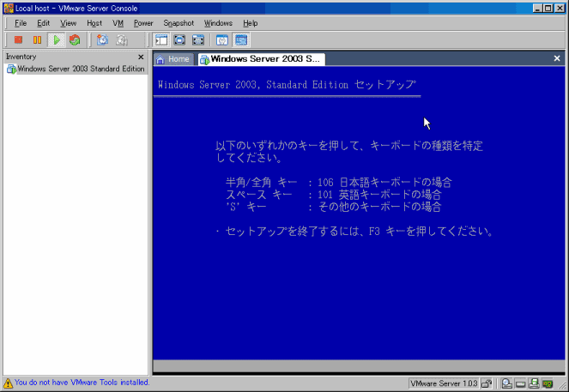Open the Help menu
Screen dimensions: 569x392
point(250,23)
